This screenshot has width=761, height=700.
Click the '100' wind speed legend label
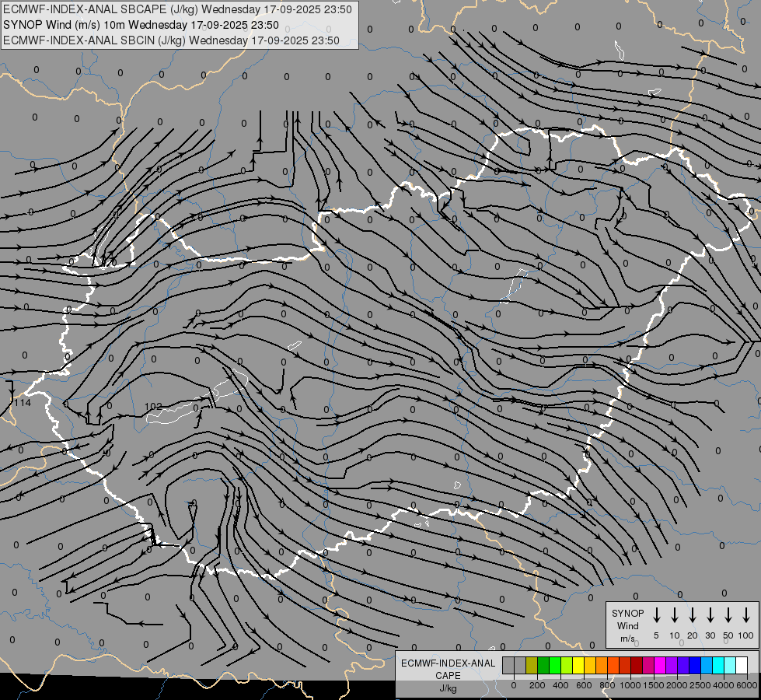pos(746,635)
